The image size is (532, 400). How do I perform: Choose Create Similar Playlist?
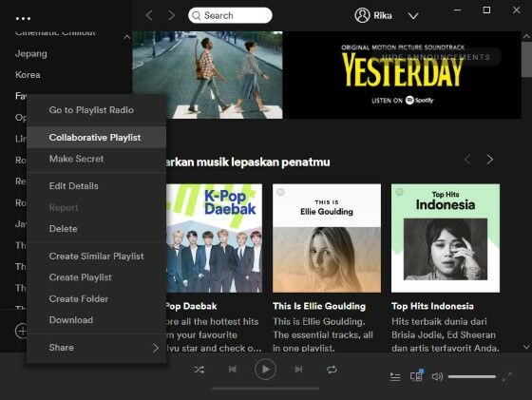[96, 257]
